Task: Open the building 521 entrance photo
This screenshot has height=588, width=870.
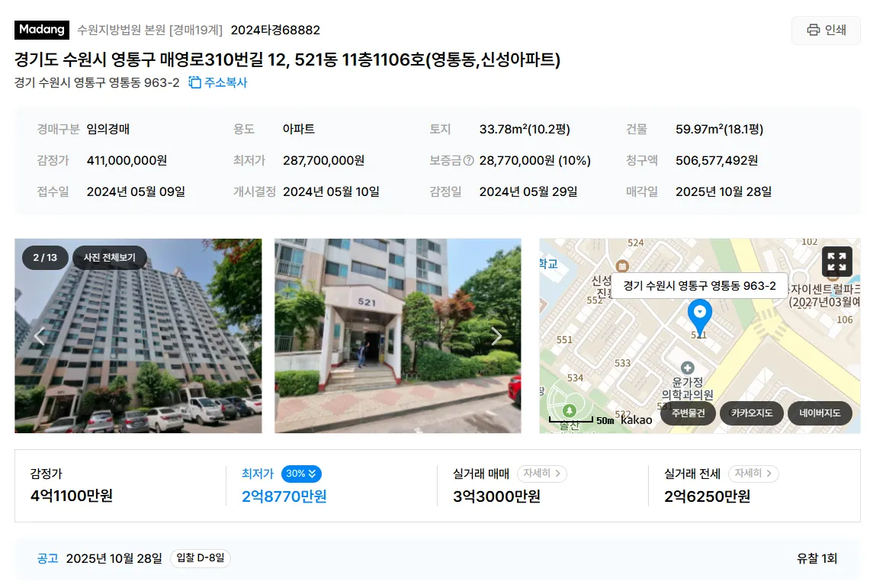Action: 398,336
